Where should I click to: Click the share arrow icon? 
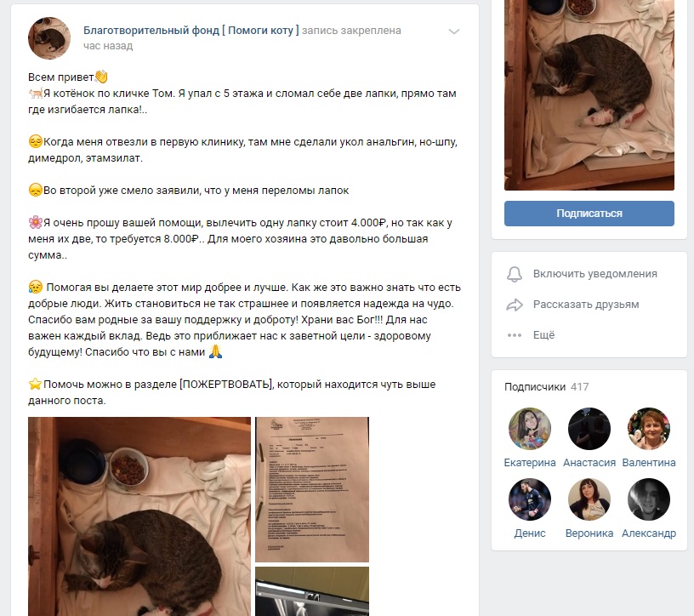coord(515,305)
